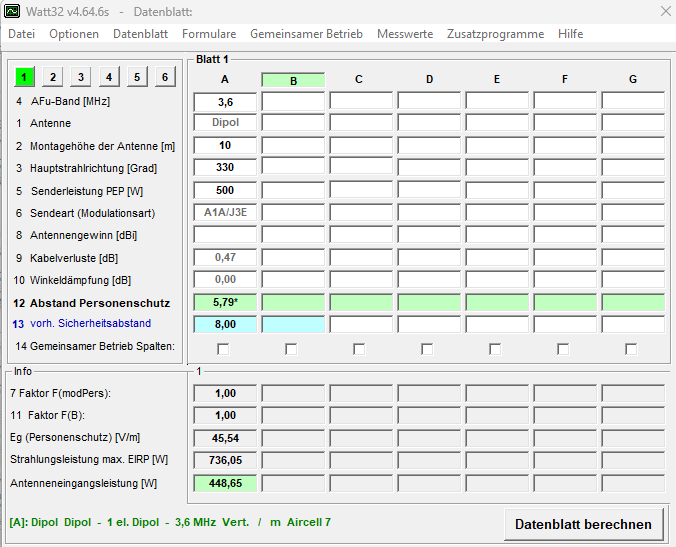
Task: Click Sicherheitsabstand field showing 8,00
Action: pyautogui.click(x=225, y=324)
